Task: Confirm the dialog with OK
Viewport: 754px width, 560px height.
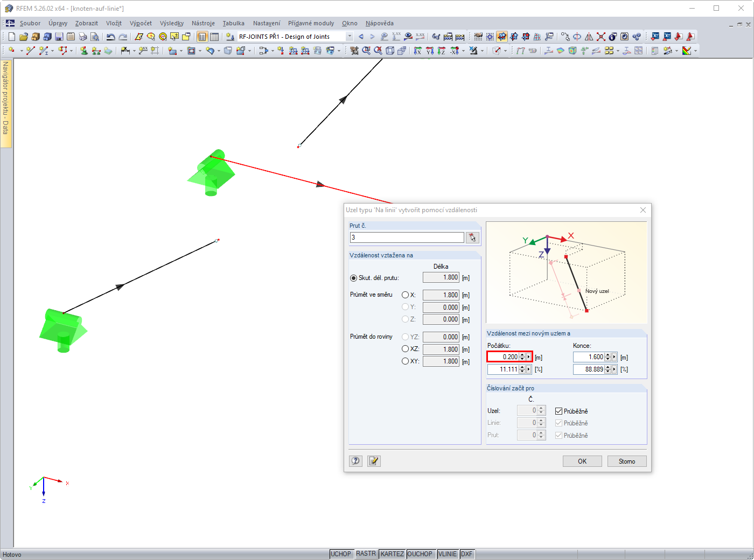Action: pyautogui.click(x=582, y=461)
